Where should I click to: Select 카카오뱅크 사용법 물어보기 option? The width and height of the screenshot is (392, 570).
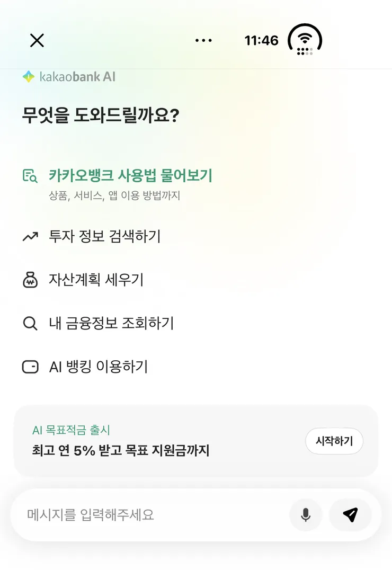[x=130, y=175]
